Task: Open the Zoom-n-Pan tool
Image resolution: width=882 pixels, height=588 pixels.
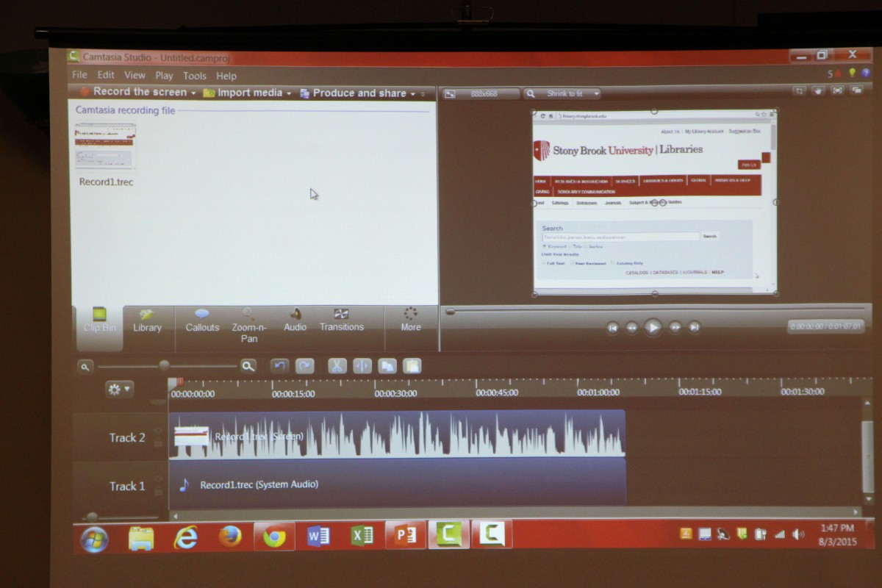Action: 249,325
